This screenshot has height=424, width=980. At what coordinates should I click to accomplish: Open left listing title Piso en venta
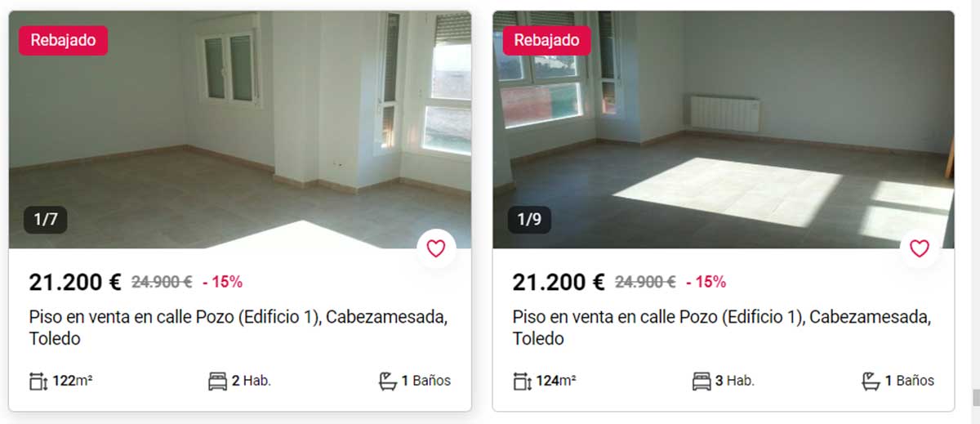[238, 328]
